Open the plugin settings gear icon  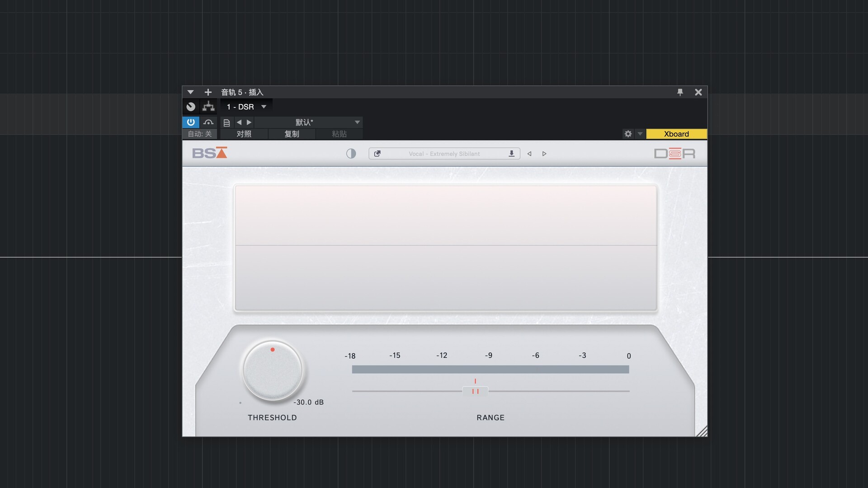point(628,134)
